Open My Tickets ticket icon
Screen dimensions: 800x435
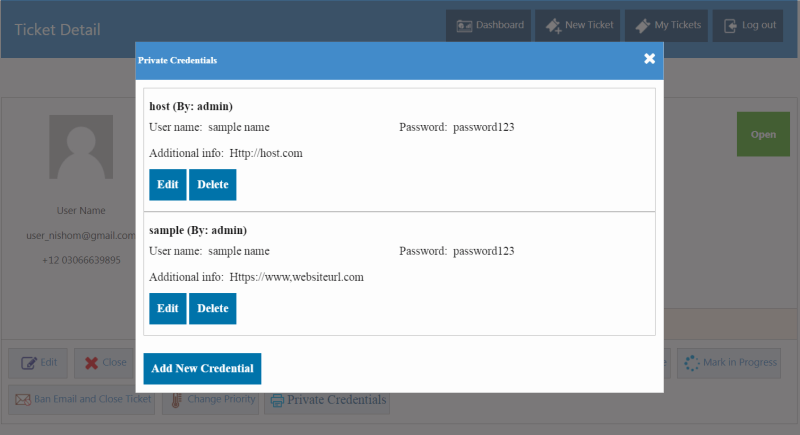click(642, 25)
